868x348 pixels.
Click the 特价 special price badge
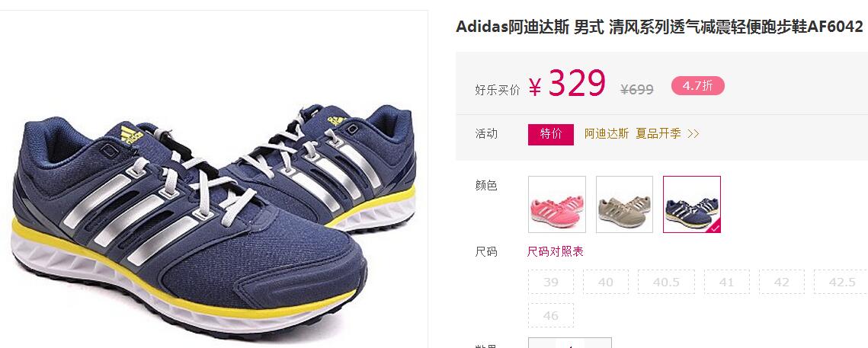(551, 134)
